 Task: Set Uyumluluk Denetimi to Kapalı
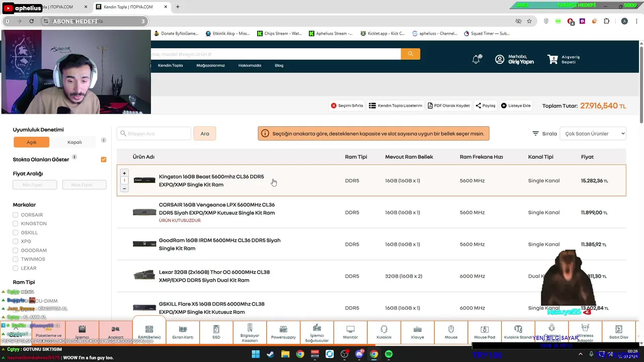click(x=74, y=142)
